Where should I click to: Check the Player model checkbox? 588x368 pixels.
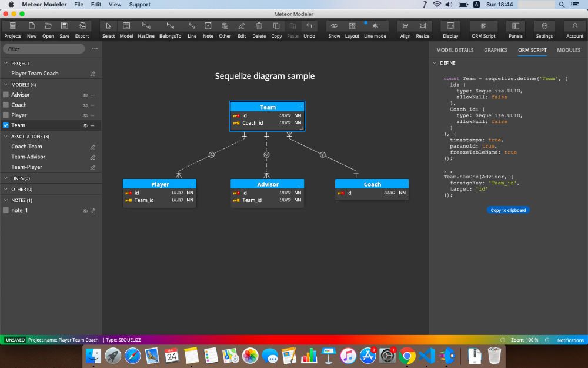pos(6,115)
